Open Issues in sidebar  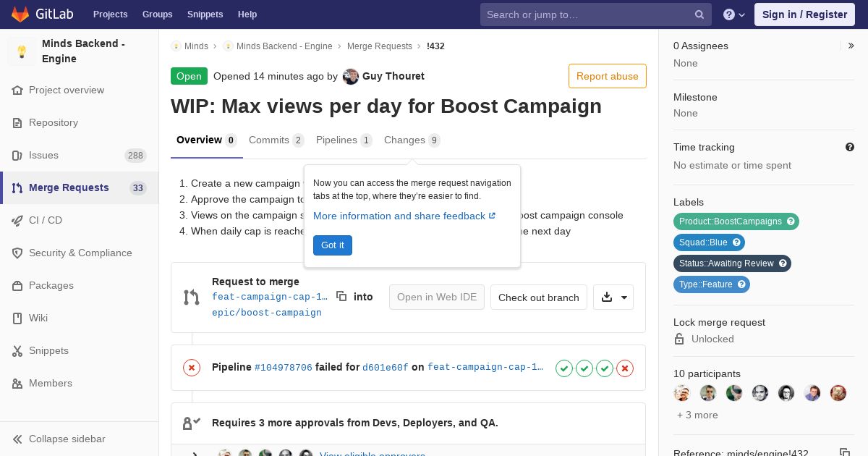point(80,155)
